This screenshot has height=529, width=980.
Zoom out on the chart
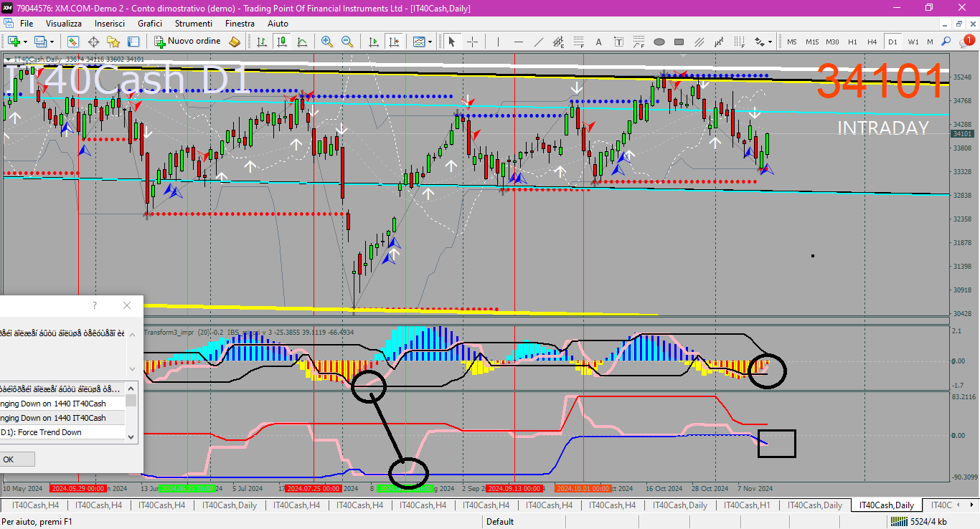tap(347, 42)
